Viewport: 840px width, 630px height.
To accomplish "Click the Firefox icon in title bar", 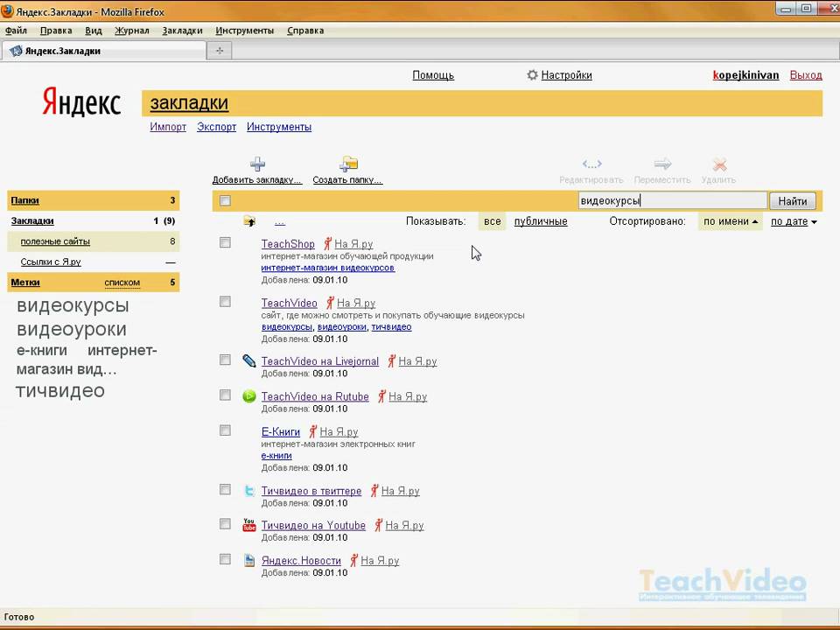I will pyautogui.click(x=7, y=10).
